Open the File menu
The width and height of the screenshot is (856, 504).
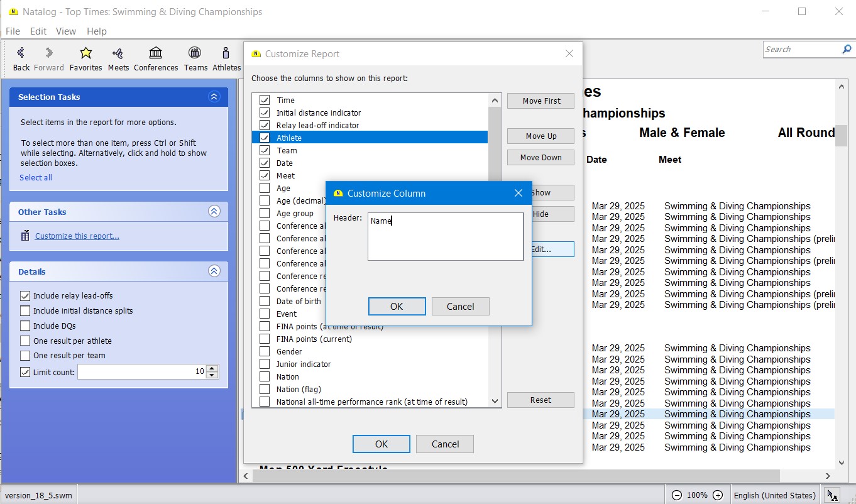[x=13, y=31]
